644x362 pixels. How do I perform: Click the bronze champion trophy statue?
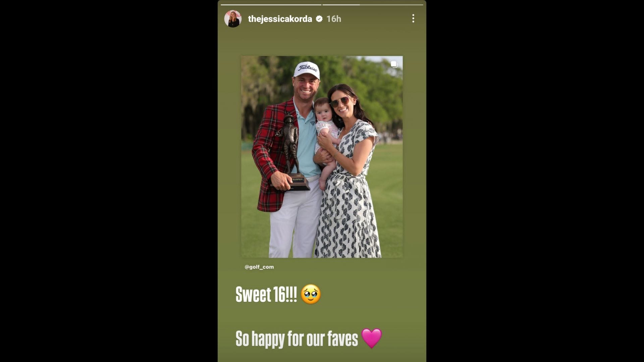[291, 153]
